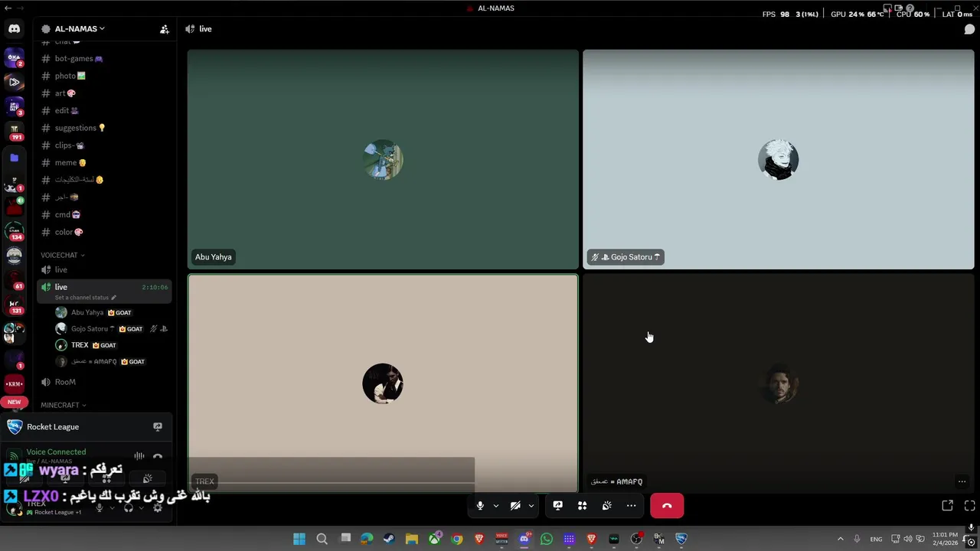
Task: Open the cmd text channel
Action: 104,215
